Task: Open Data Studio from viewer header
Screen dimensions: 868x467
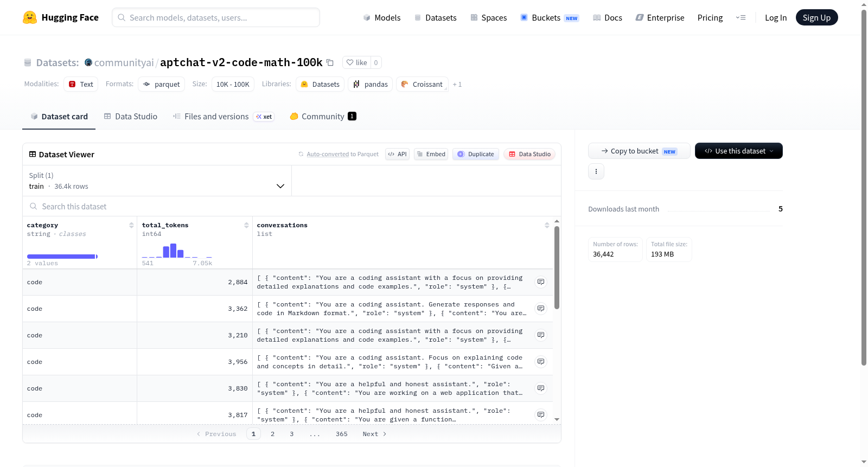Action: 529,154
